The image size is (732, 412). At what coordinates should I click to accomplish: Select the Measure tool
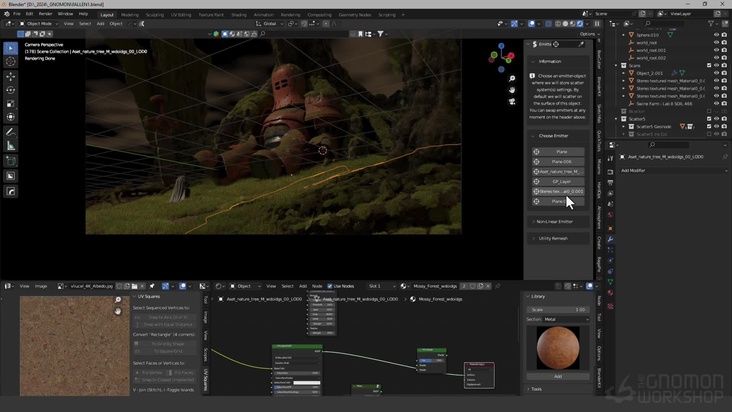tap(11, 146)
